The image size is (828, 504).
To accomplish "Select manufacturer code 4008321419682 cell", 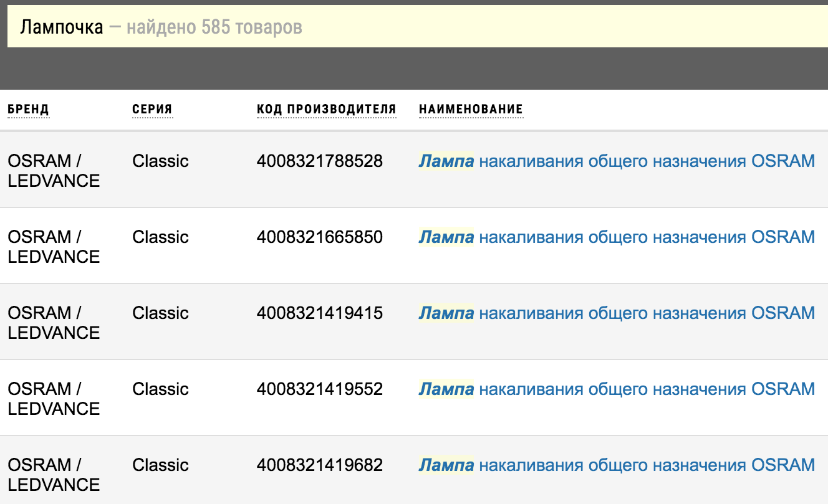I will pos(320,465).
